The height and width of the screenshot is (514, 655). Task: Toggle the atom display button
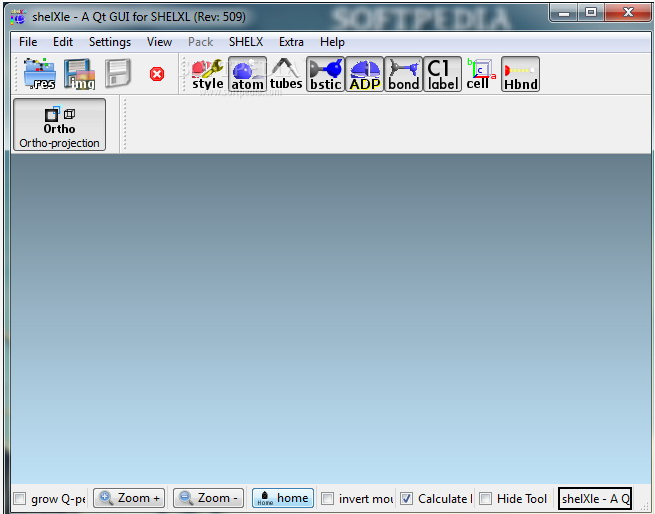tap(247, 74)
